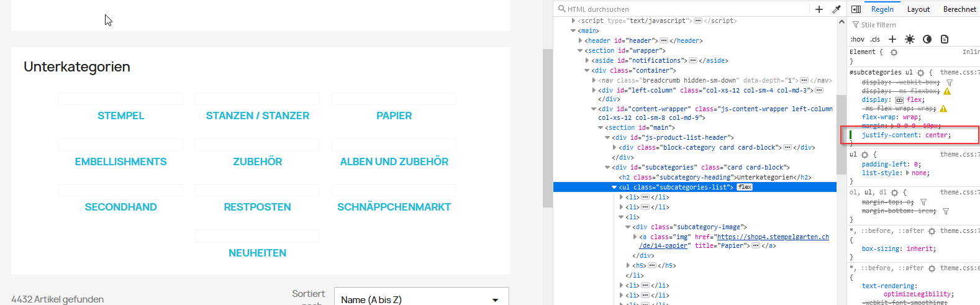Click selector highlighter icon for ol, ul, dl

click(x=894, y=193)
